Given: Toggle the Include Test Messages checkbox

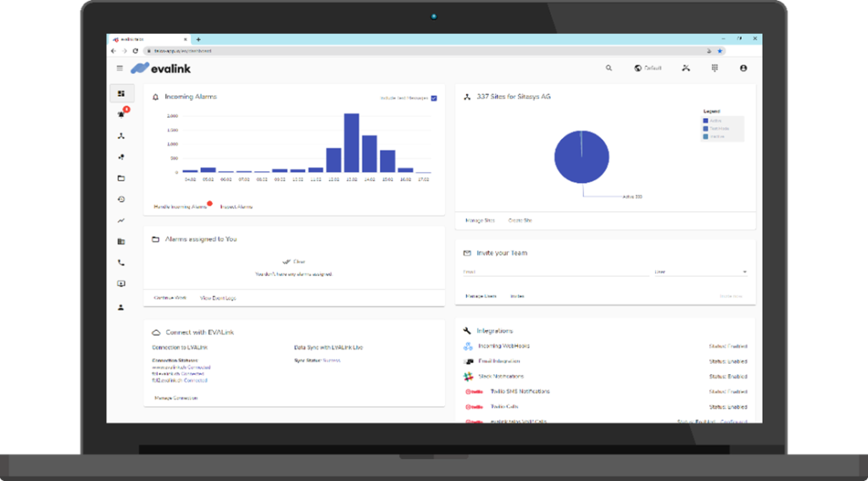Looking at the screenshot, I should [434, 98].
